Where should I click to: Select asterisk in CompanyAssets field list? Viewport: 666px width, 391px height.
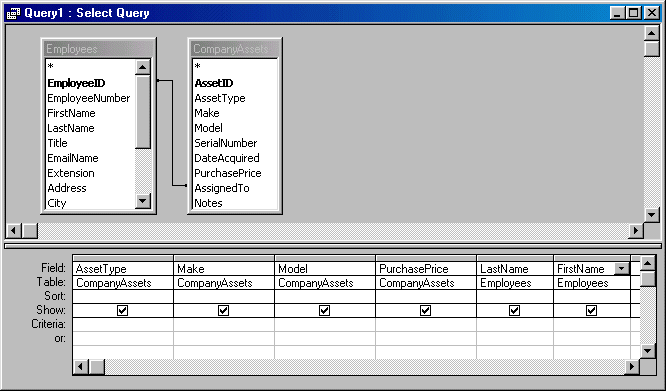pyautogui.click(x=198, y=67)
